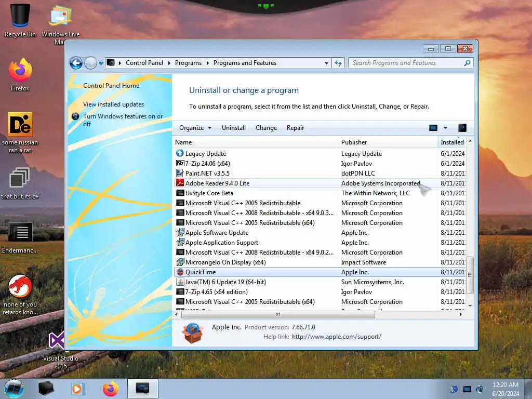Select the Paint.NET v3.5.5 row
Image resolution: width=532 pixels, height=399 pixels.
click(x=320, y=174)
